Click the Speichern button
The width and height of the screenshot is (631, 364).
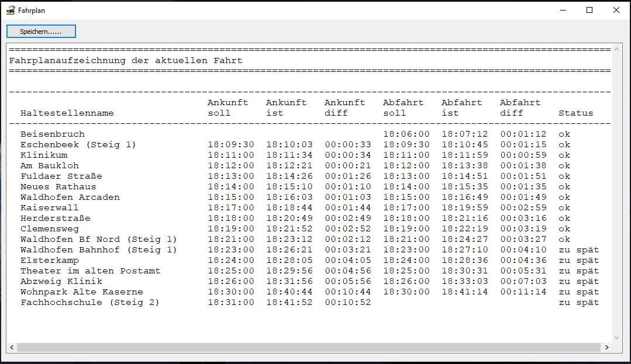click(41, 32)
